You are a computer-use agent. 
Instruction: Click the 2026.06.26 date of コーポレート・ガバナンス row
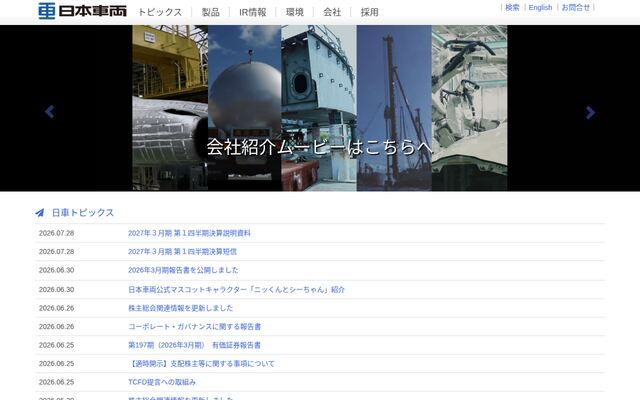pyautogui.click(x=56, y=327)
